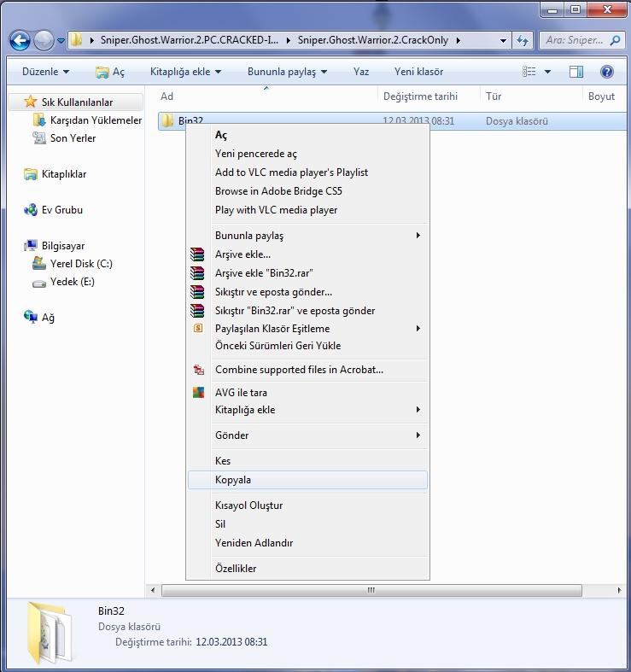The width and height of the screenshot is (631, 672).
Task: Sort by Boyut column header
Action: (x=601, y=96)
